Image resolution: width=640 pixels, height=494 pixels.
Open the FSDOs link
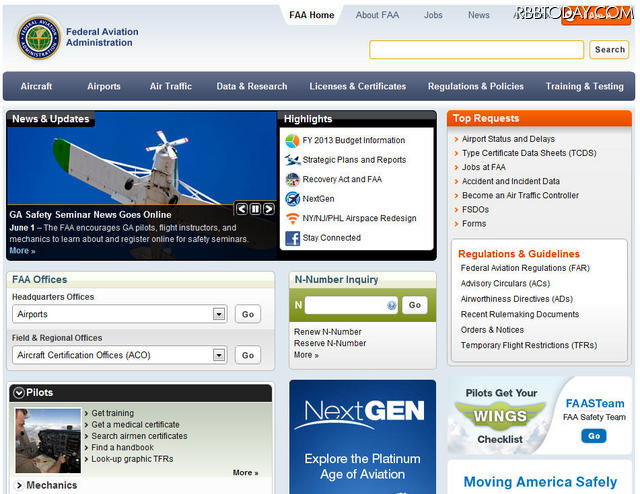pyautogui.click(x=475, y=209)
